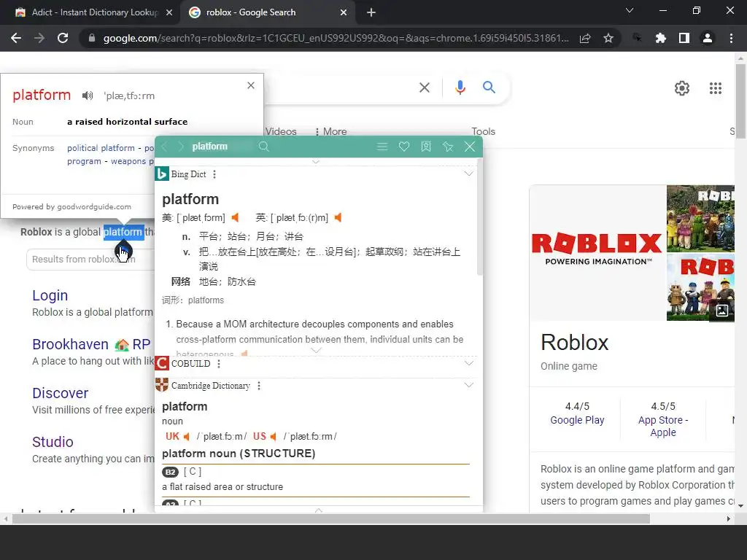The image size is (747, 560).
Task: Switch to the Videos search tab
Action: coord(281,131)
